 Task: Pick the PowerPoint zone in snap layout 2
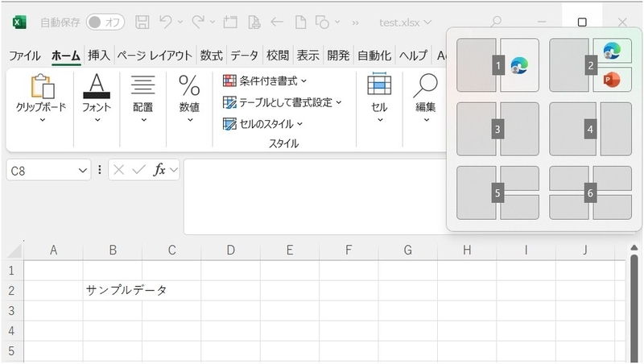pyautogui.click(x=613, y=80)
